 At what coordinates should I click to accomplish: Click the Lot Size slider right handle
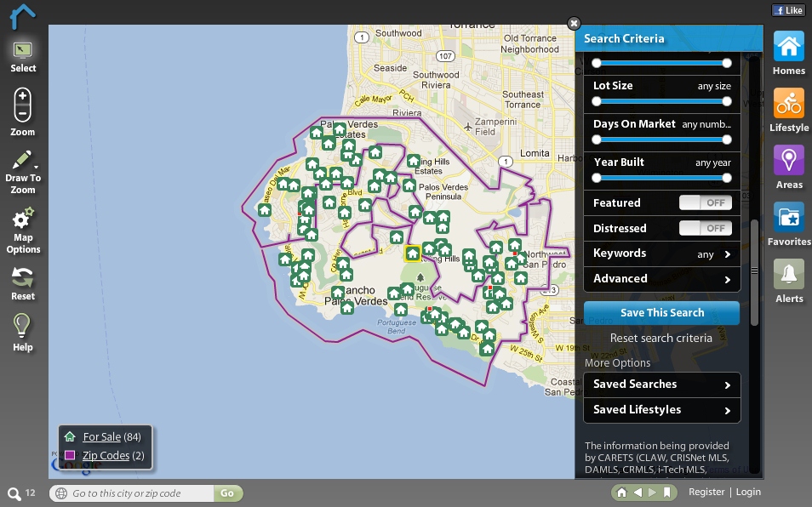click(x=727, y=101)
